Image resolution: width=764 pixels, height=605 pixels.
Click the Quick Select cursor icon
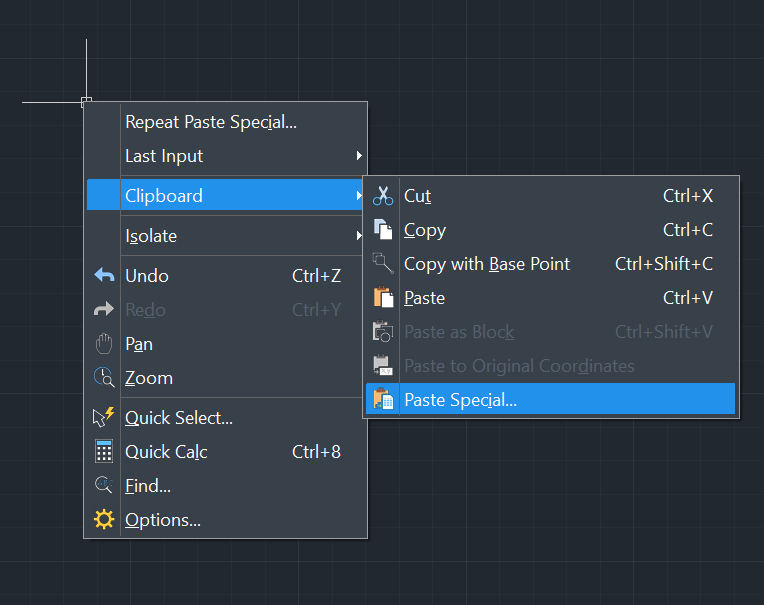pyautogui.click(x=103, y=417)
